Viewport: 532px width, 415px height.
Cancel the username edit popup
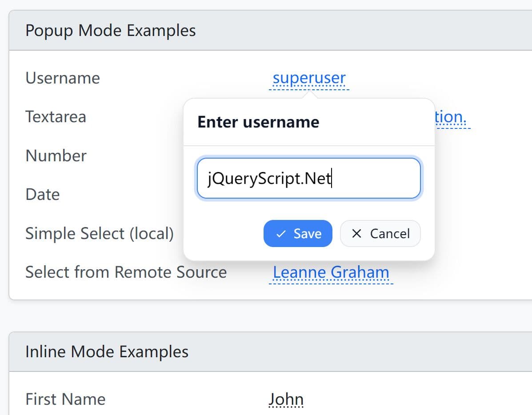pyautogui.click(x=380, y=234)
